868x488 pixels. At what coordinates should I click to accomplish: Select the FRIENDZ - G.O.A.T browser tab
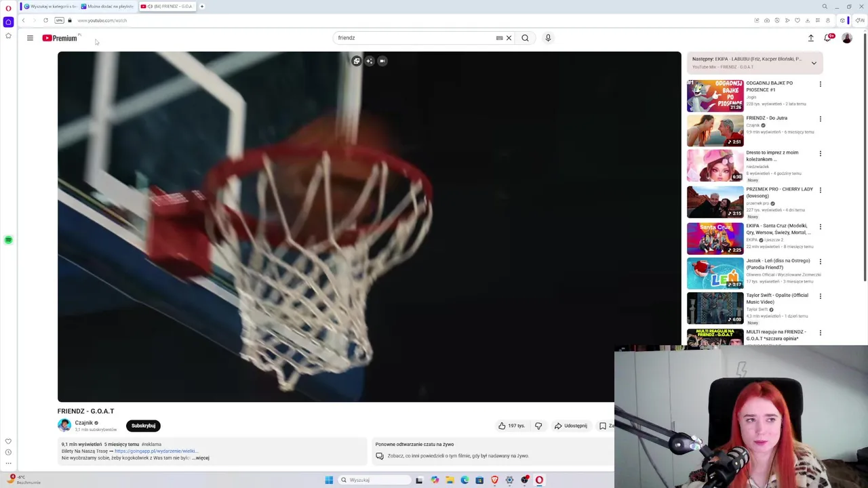click(167, 6)
